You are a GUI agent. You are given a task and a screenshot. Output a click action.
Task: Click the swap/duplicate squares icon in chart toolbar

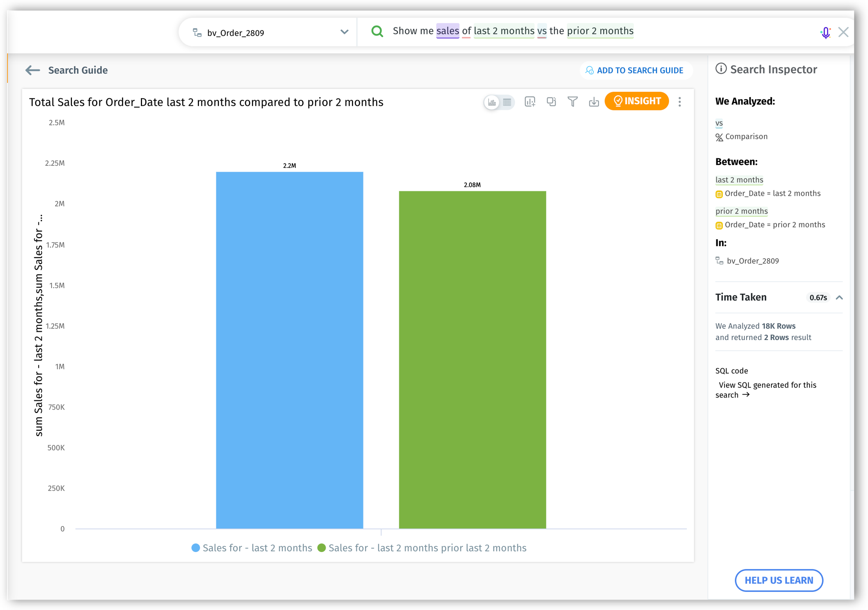pos(551,102)
